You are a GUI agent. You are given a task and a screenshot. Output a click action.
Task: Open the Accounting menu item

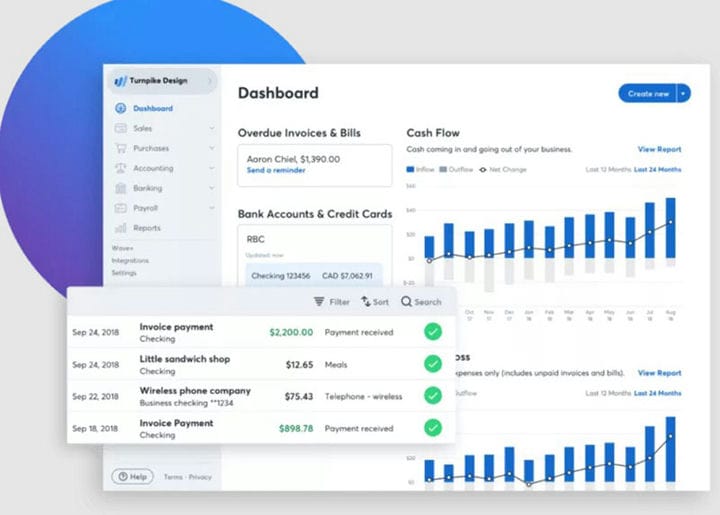pos(153,168)
